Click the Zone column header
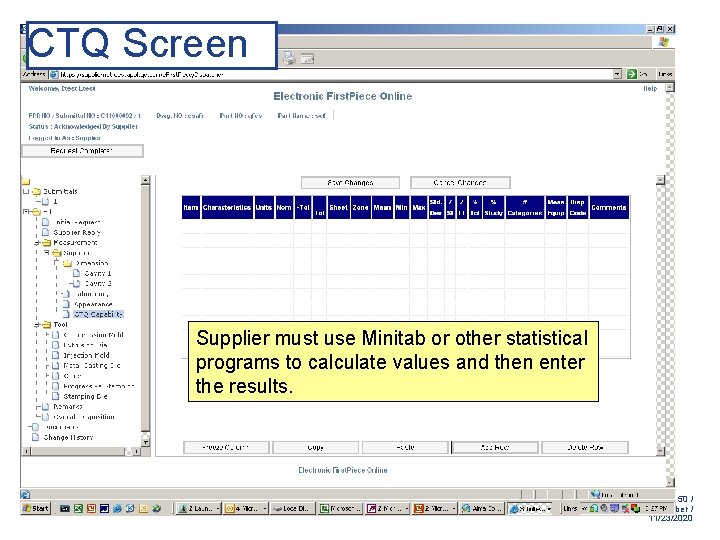The width and height of the screenshot is (720, 540). (x=360, y=208)
